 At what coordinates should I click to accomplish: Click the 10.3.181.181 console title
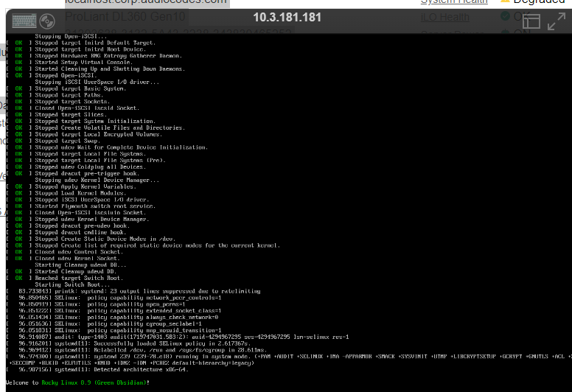click(x=287, y=17)
